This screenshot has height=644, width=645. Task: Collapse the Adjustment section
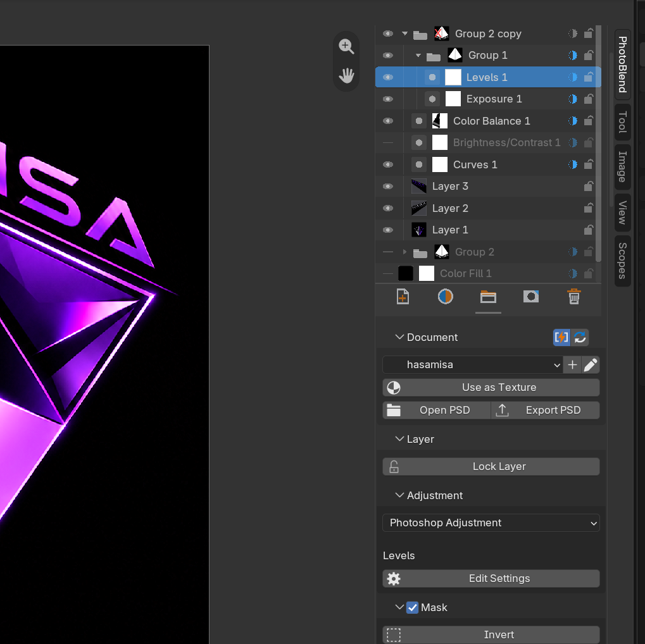[399, 495]
